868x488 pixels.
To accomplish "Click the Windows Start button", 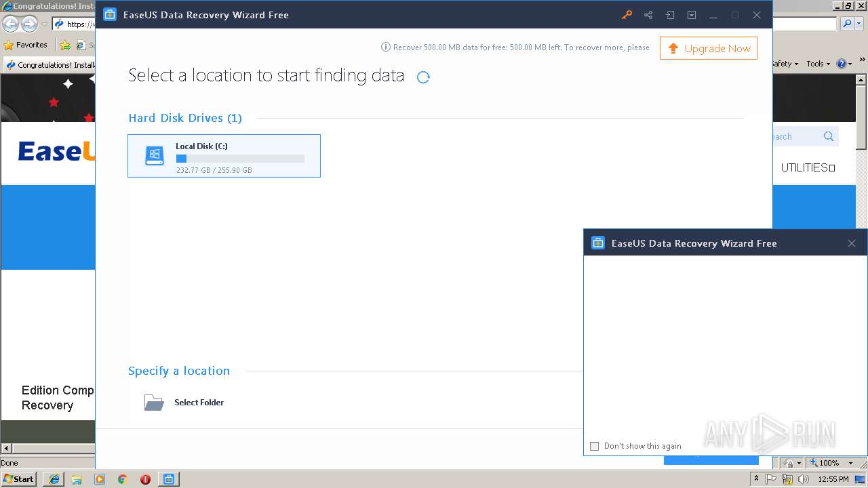I will coord(19,479).
